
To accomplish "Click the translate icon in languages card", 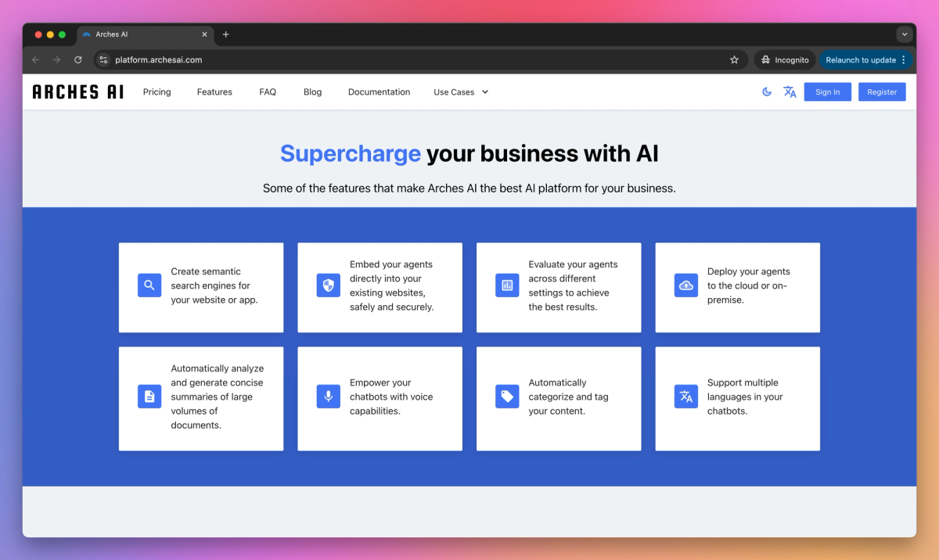I will [686, 397].
